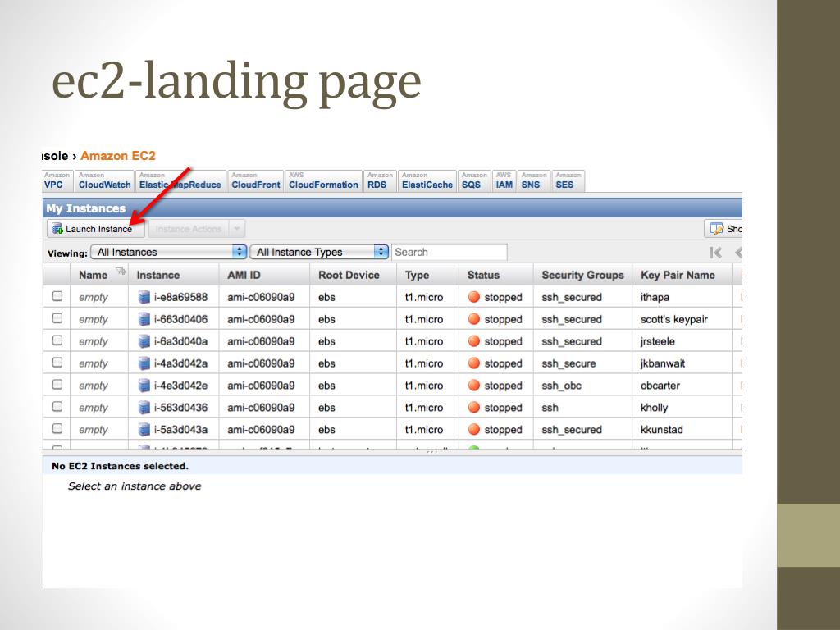The width and height of the screenshot is (840, 630).
Task: Switch to the CloudWatch tab
Action: click(104, 180)
